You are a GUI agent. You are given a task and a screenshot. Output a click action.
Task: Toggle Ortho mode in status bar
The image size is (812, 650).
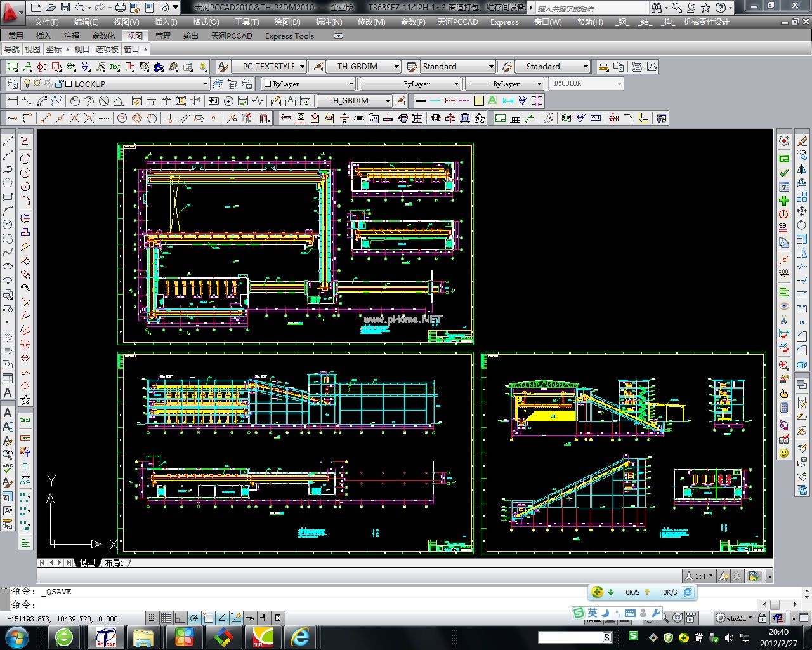point(180,618)
